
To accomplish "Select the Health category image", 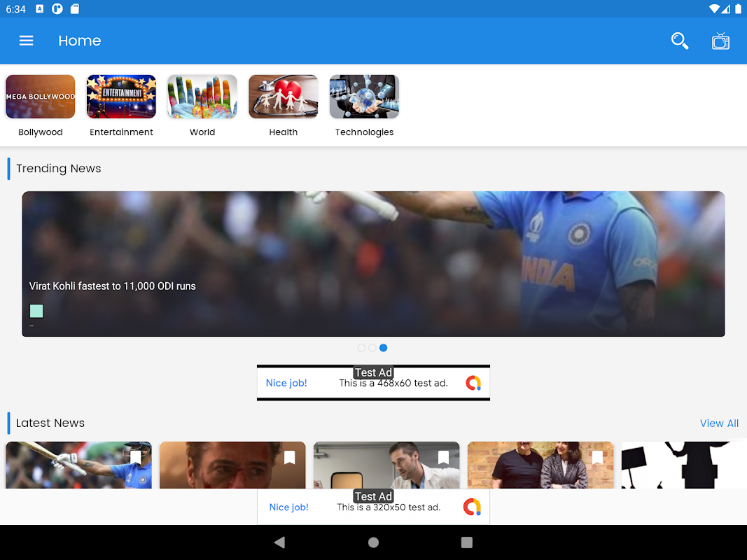I will [x=284, y=97].
